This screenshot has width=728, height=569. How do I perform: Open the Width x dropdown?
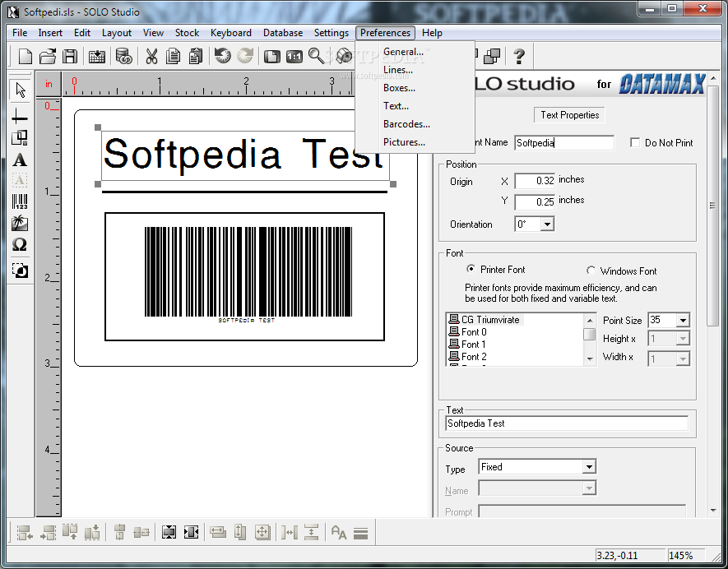click(x=683, y=359)
